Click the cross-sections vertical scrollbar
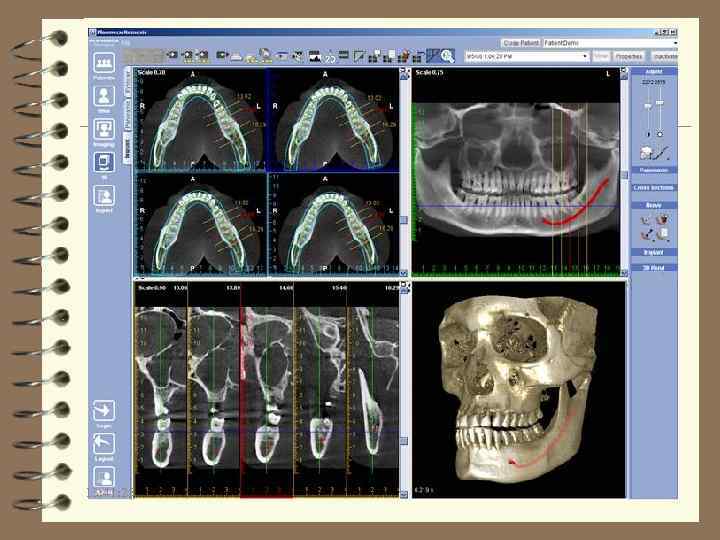The width and height of the screenshot is (720, 540). pos(404,390)
